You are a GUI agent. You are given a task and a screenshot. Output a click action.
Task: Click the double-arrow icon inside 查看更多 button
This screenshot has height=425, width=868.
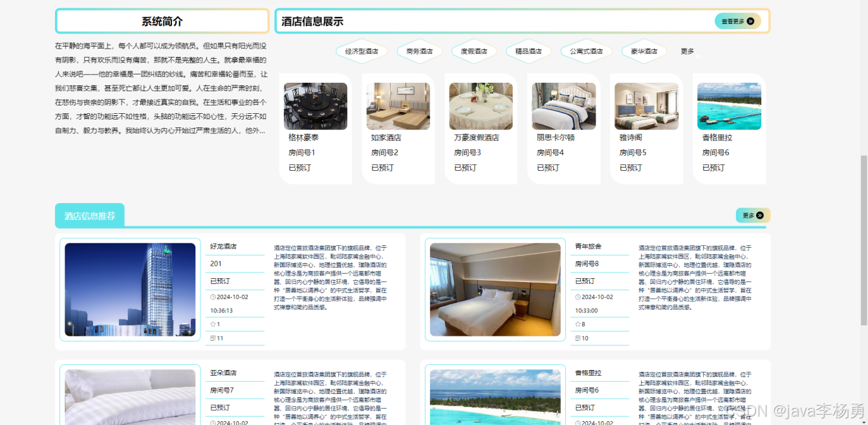[x=750, y=21]
